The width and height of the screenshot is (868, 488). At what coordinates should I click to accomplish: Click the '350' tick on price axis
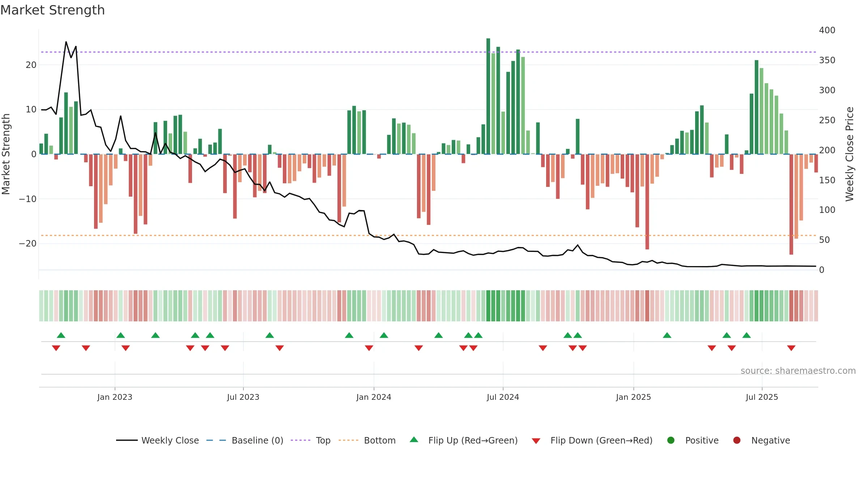(827, 60)
